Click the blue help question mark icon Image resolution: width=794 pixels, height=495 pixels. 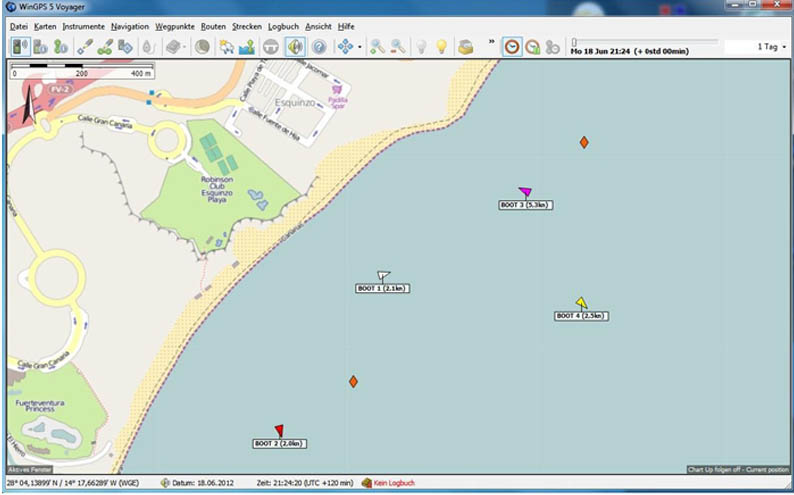tap(319, 47)
